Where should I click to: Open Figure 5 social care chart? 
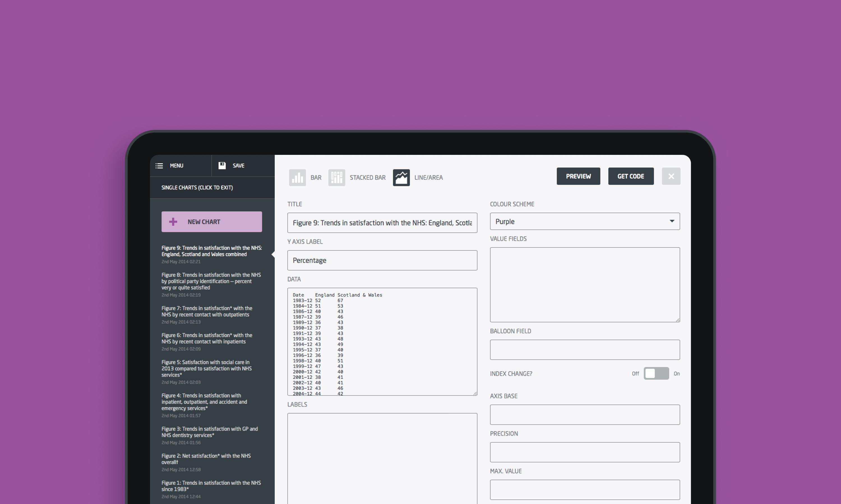(206, 368)
